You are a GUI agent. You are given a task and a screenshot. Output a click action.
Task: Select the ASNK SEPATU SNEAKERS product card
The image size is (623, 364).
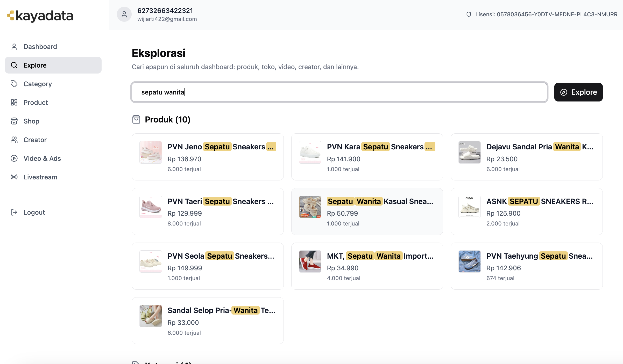coord(526,212)
